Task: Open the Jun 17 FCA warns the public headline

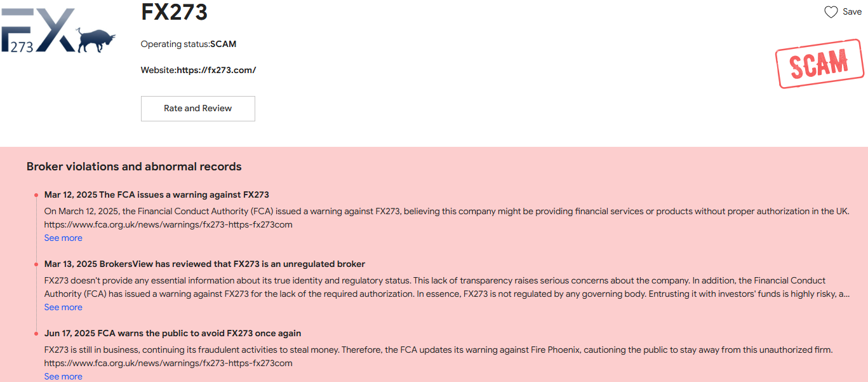Action: pyautogui.click(x=173, y=333)
